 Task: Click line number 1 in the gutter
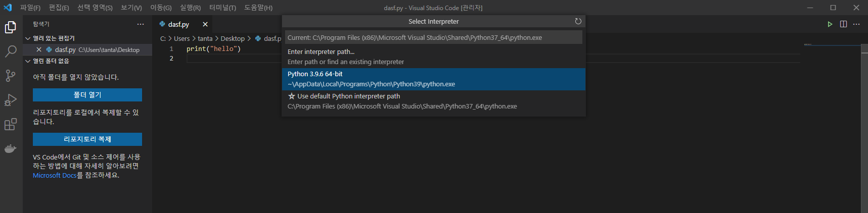pyautogui.click(x=171, y=49)
